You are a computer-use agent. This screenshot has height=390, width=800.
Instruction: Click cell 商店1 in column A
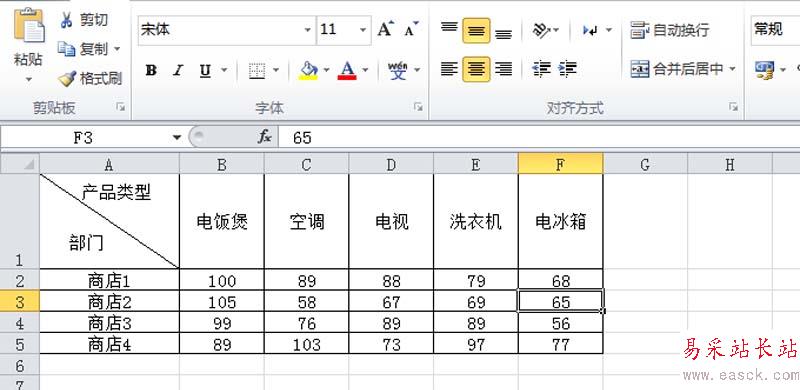(110, 280)
